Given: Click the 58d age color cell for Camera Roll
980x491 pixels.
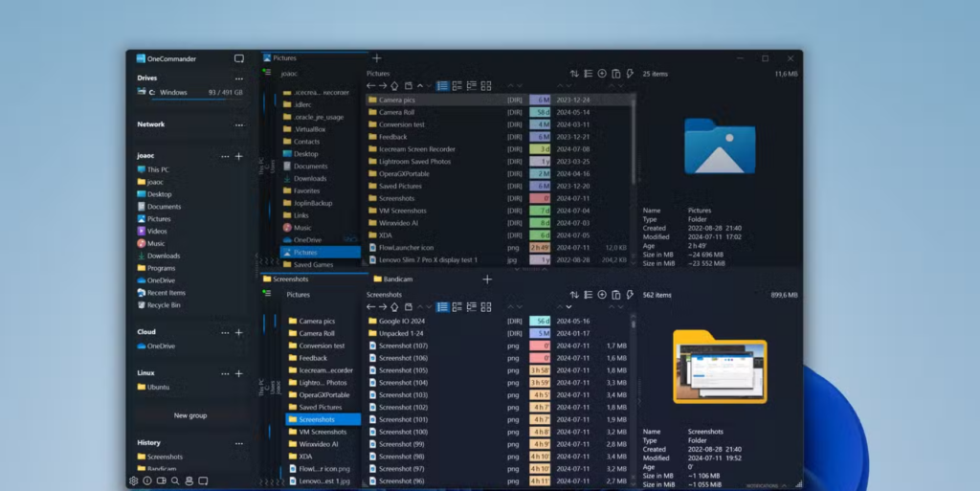Looking at the screenshot, I should pos(540,112).
